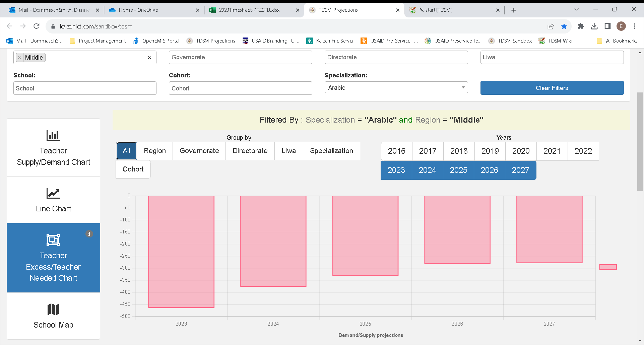Image resolution: width=644 pixels, height=345 pixels.
Task: Group by Directorate
Action: [x=250, y=151]
